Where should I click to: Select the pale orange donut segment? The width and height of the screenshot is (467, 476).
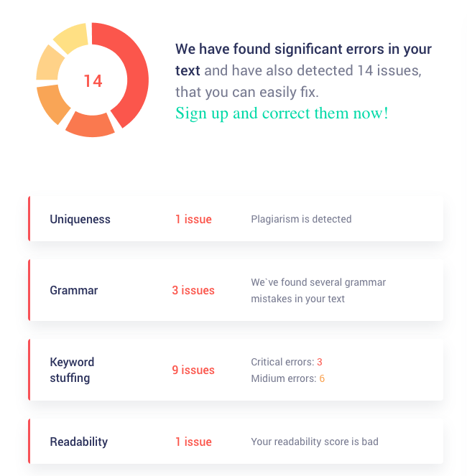click(49, 63)
